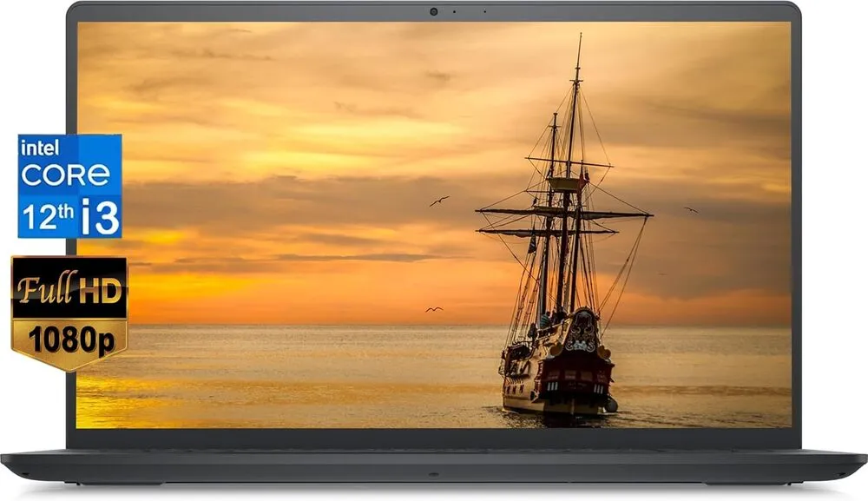Click the "Full HD" text on black banner
Image resolution: width=868 pixels, height=501 pixels.
point(69,287)
